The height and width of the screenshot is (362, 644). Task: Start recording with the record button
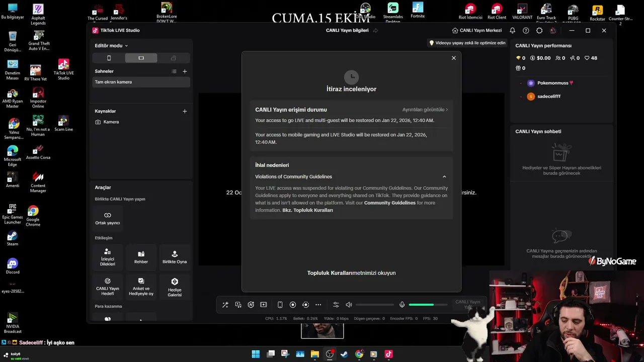tap(293, 305)
